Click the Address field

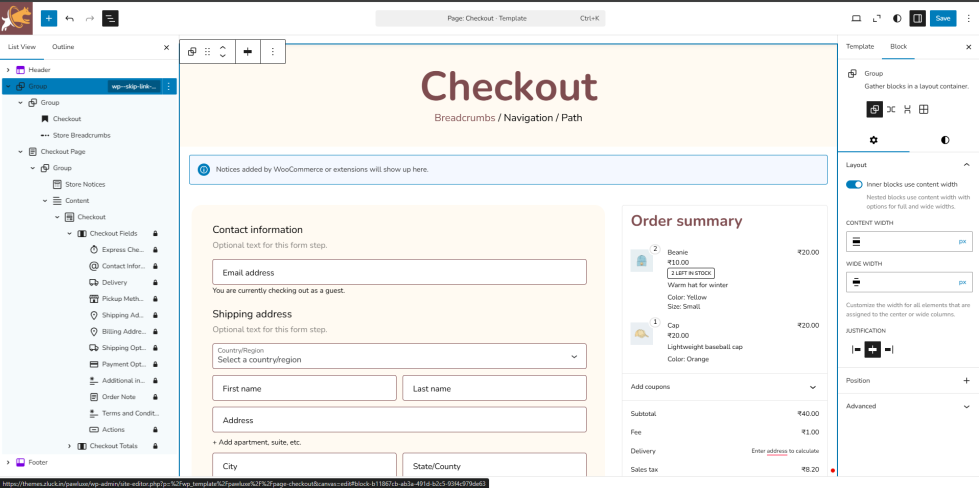[399, 420]
